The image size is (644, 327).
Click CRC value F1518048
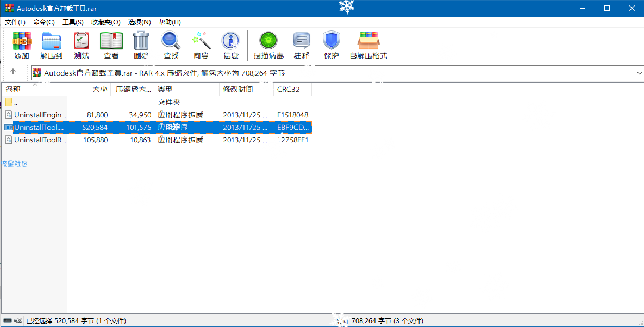[293, 115]
